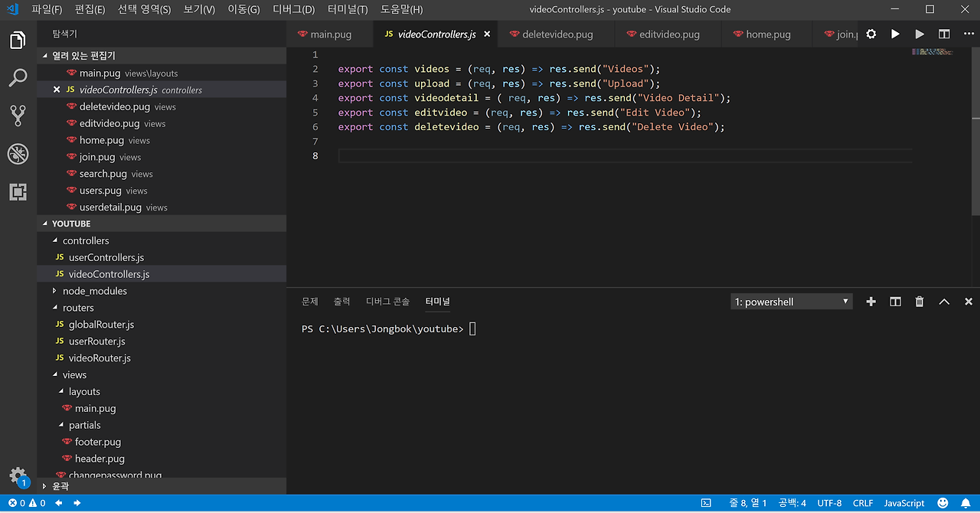
Task: Switch to the 디버그 콘솔 panel tab
Action: pos(387,302)
